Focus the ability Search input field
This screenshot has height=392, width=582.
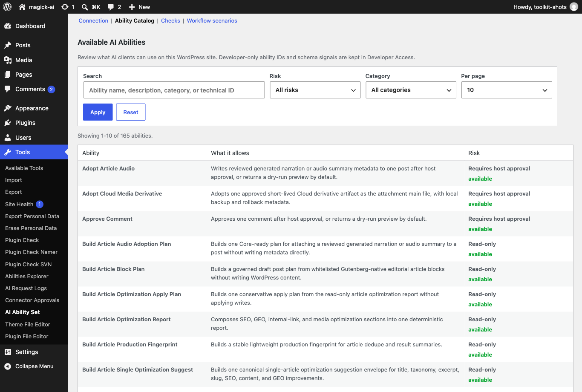(x=174, y=90)
